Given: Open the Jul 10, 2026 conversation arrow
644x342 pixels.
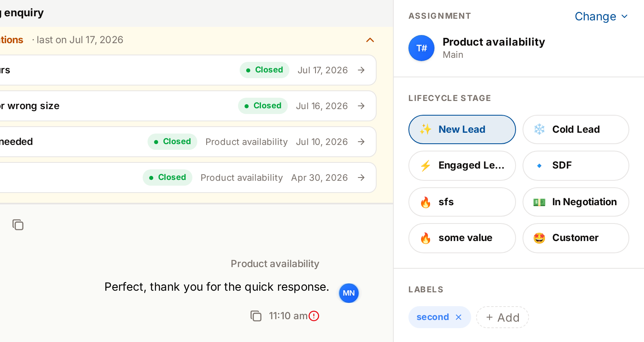Looking at the screenshot, I should click(361, 142).
